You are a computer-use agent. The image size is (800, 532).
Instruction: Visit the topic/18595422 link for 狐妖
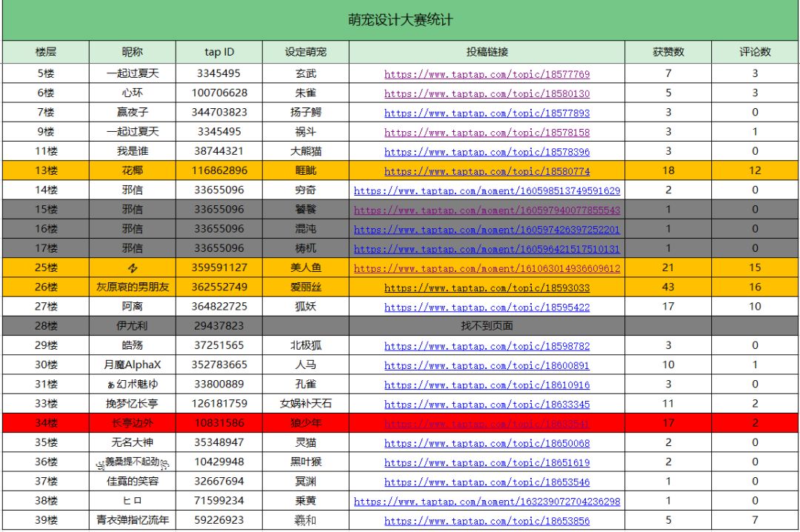(487, 307)
